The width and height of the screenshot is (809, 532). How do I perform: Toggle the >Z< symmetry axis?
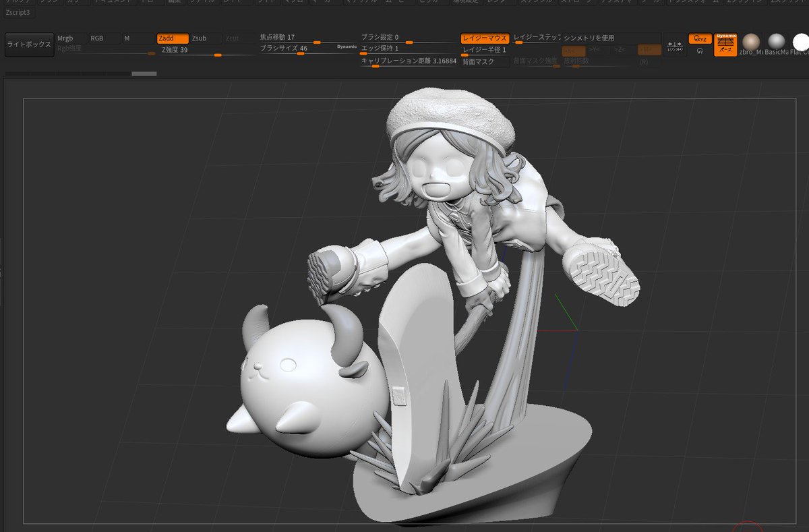623,50
